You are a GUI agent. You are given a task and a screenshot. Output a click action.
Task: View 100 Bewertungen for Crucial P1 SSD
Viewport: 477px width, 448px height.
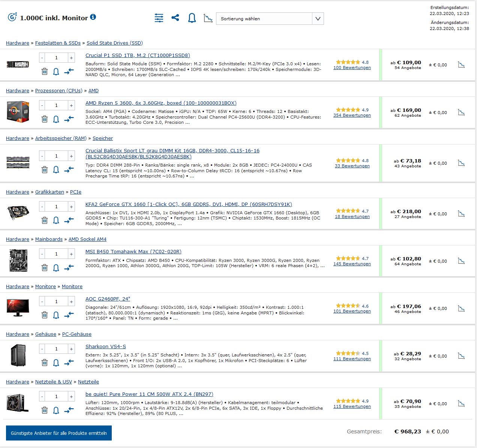pos(352,68)
